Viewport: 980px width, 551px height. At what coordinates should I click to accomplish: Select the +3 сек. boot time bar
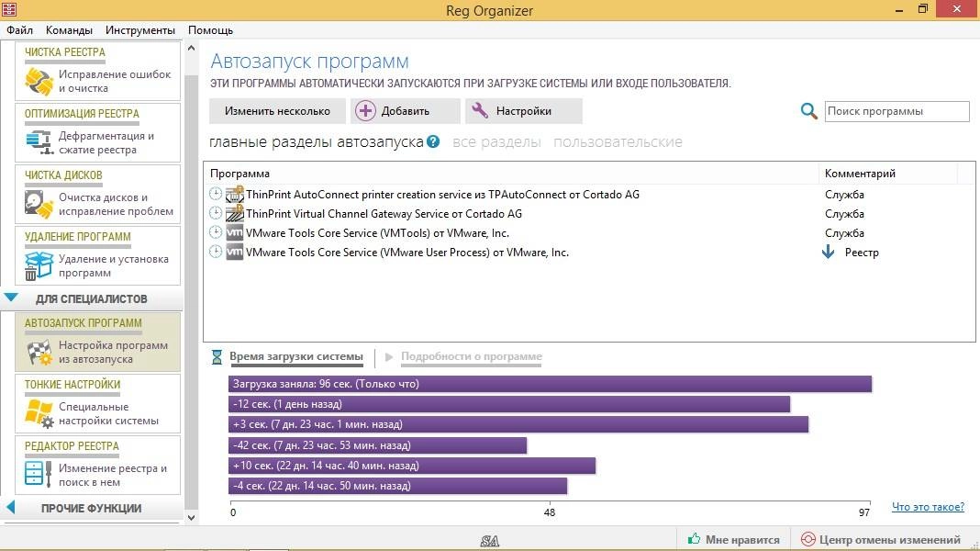[518, 424]
